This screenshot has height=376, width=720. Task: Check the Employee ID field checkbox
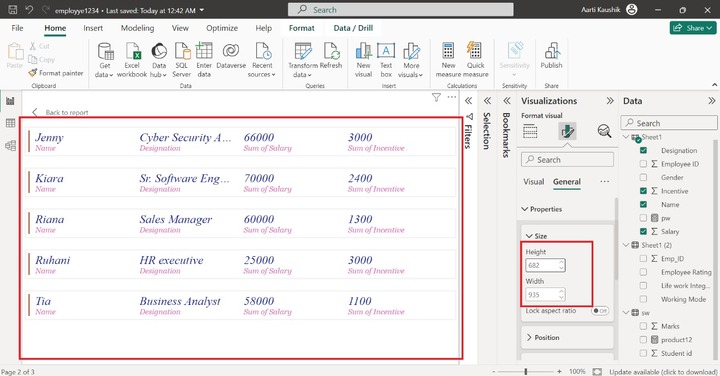pos(643,164)
